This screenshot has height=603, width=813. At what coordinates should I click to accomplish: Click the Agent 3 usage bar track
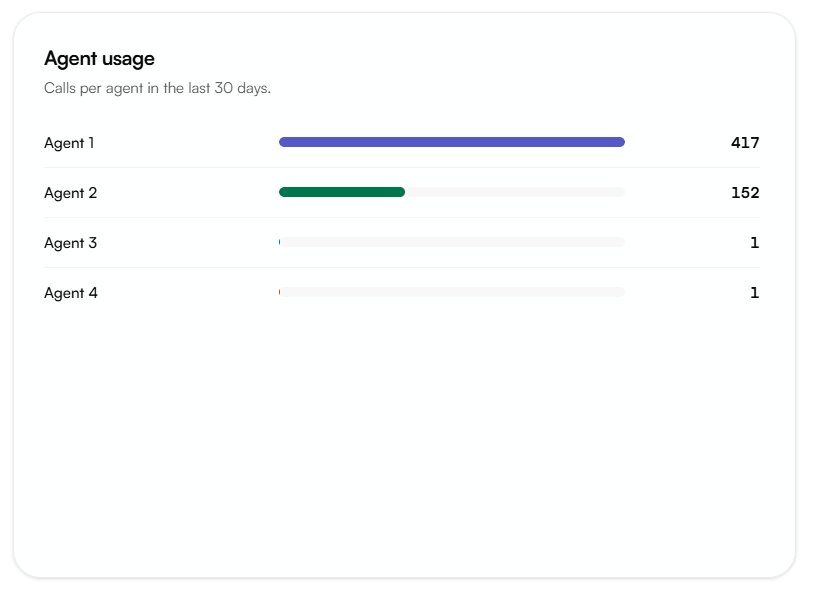coord(452,242)
